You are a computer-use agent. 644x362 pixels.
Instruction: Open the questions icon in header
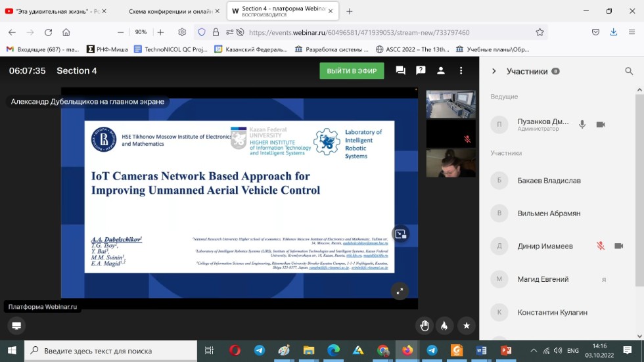[421, 71]
